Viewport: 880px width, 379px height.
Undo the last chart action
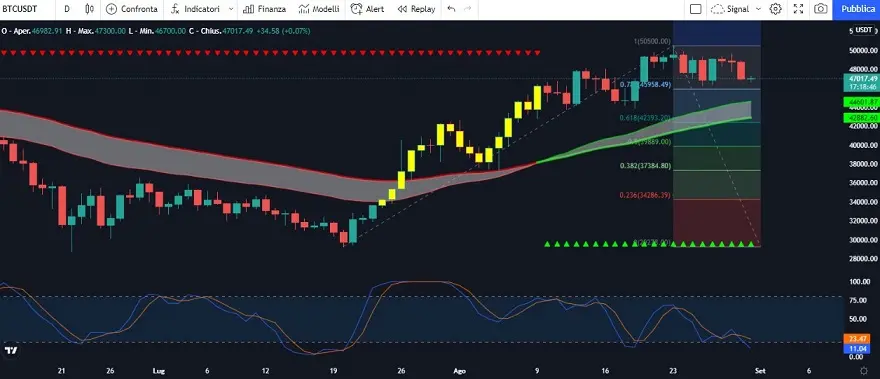[451, 9]
